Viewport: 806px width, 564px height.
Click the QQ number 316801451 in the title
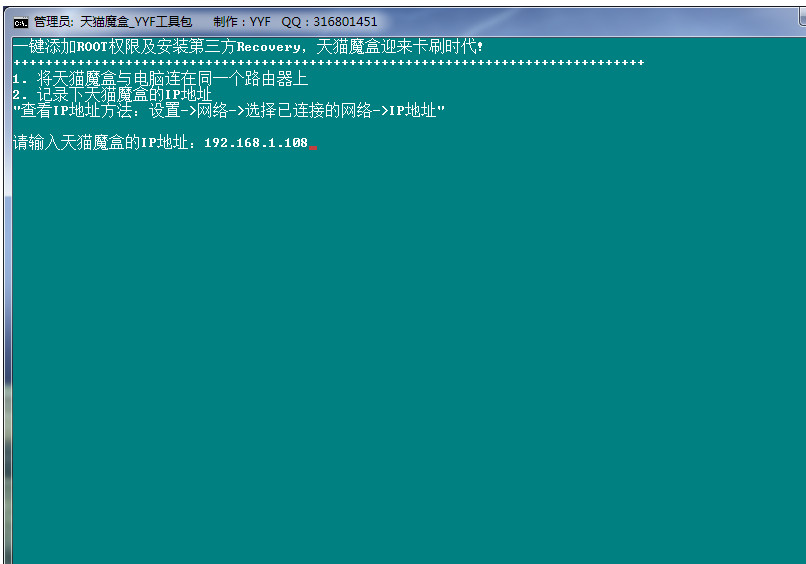(x=345, y=22)
